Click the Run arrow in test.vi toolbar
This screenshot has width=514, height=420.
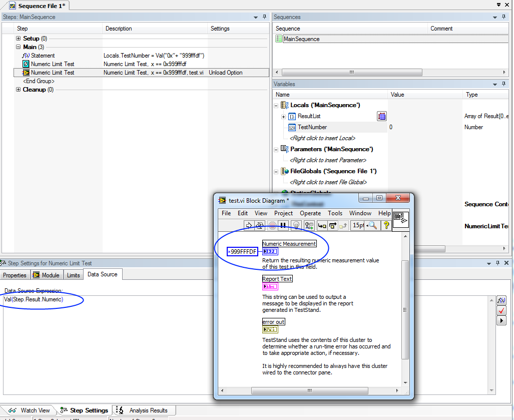[x=248, y=226]
